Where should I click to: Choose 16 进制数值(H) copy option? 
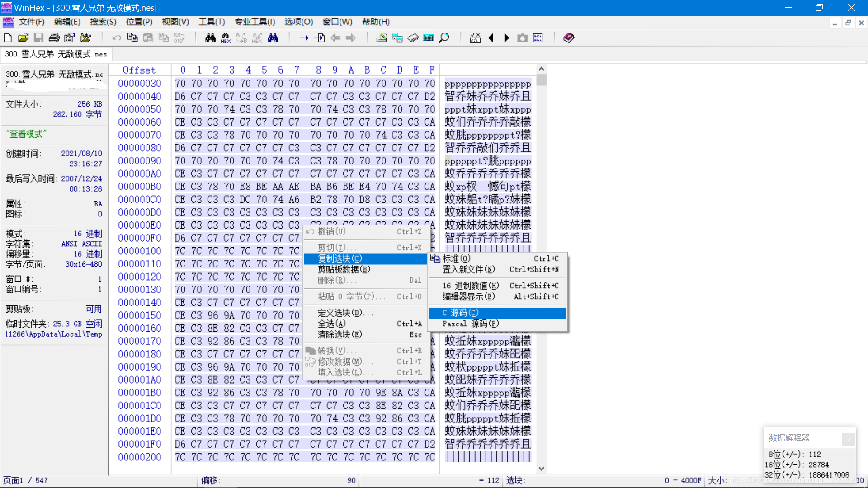point(471,286)
